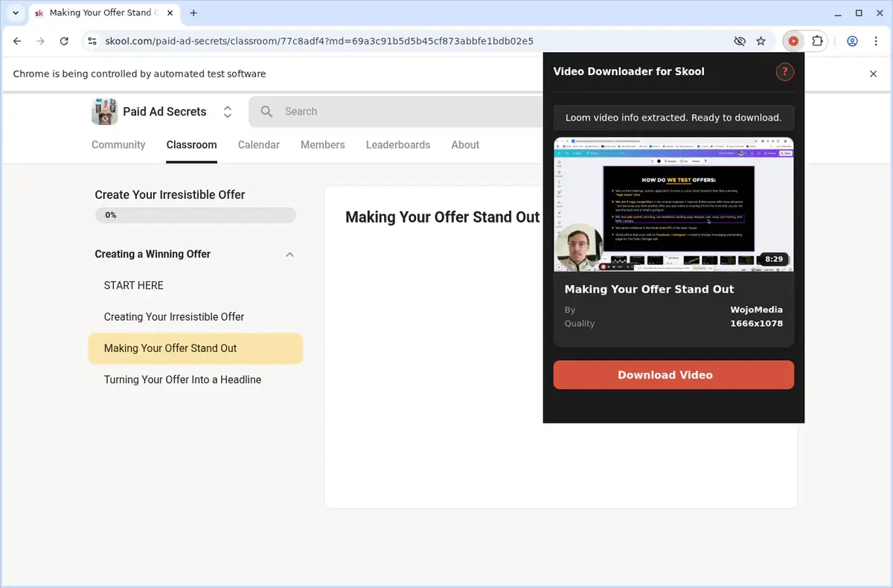Switch to the Members tab

[322, 145]
